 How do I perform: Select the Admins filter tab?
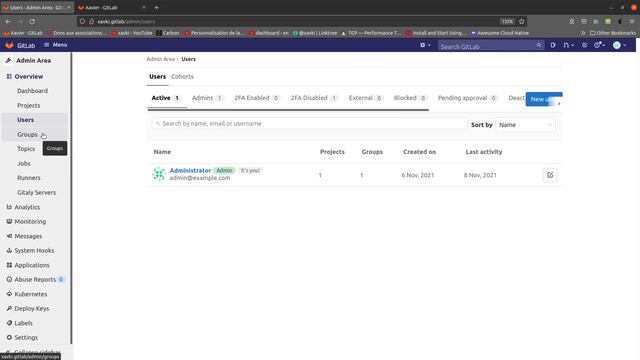[207, 98]
